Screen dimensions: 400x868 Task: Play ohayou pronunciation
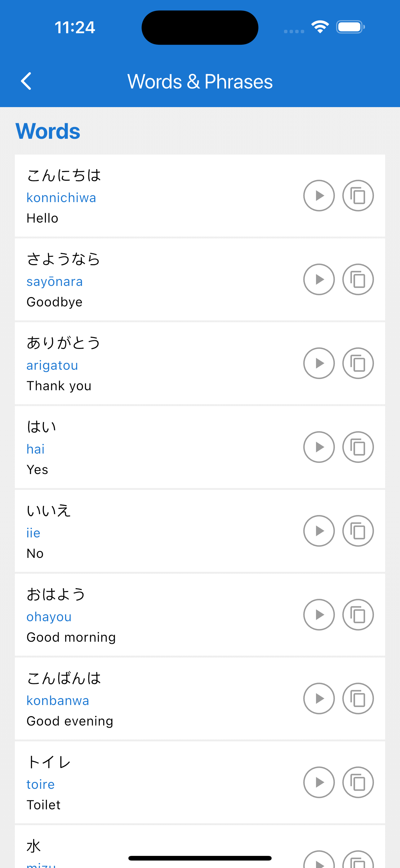319,615
